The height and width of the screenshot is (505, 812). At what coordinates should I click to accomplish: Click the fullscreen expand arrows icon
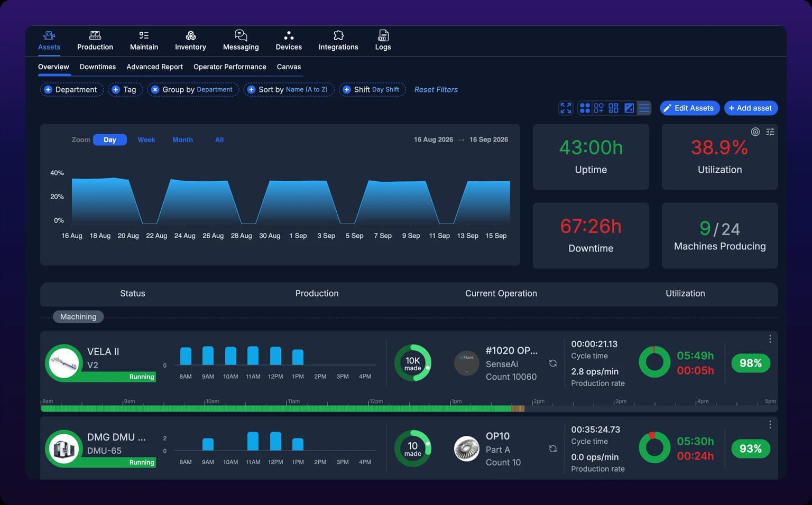pos(566,108)
